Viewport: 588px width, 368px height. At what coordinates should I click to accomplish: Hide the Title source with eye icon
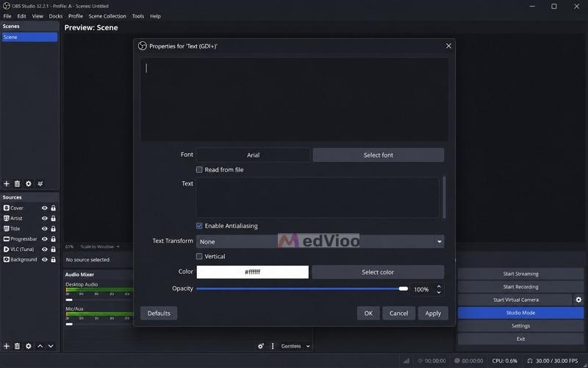point(45,229)
